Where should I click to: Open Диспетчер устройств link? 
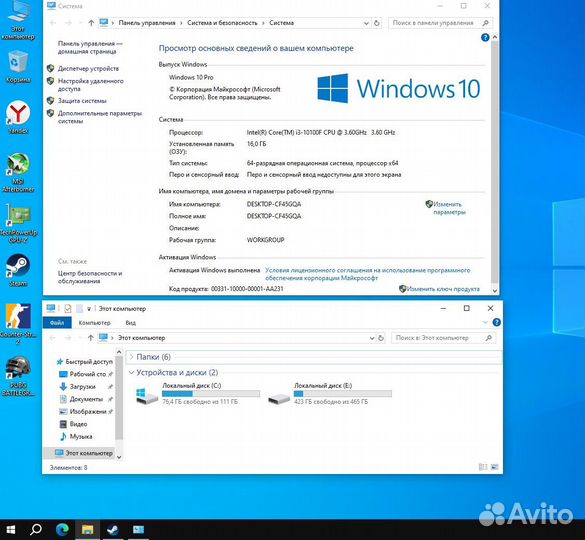88,69
